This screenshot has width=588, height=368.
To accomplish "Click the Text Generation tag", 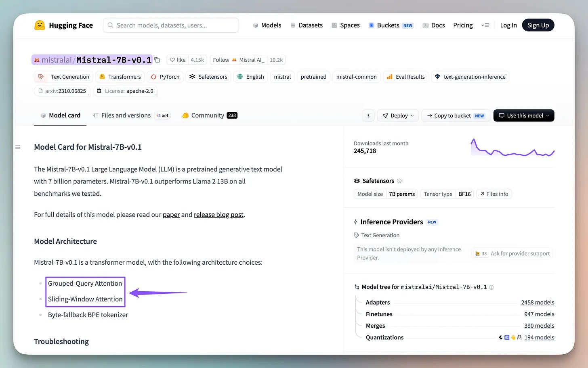I will pyautogui.click(x=64, y=77).
